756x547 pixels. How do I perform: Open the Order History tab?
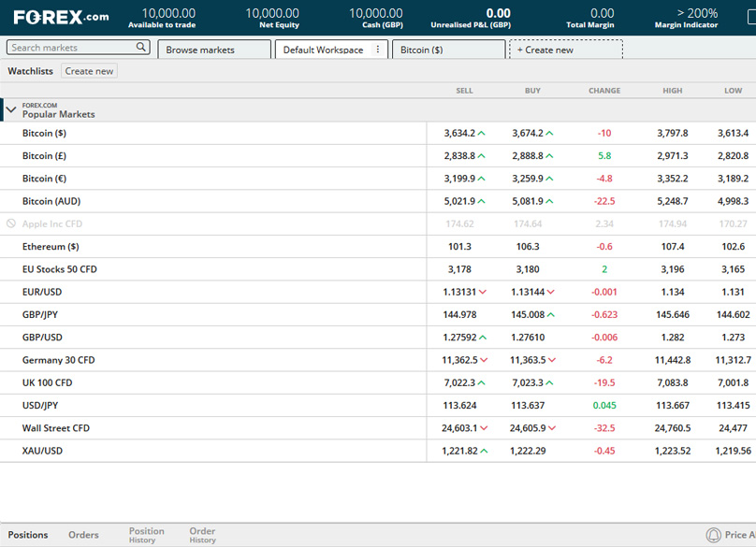click(202, 535)
